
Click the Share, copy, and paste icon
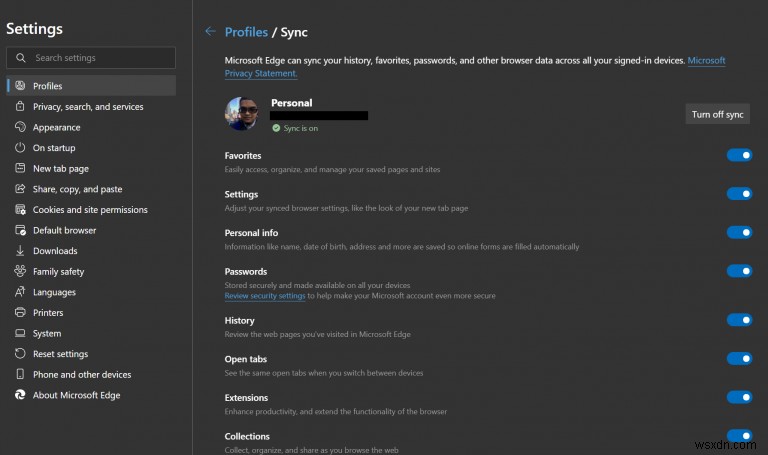(x=20, y=189)
